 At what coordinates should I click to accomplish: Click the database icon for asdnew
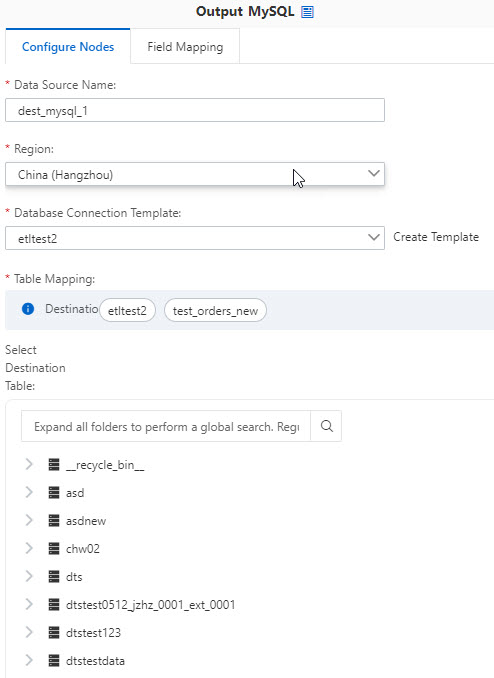[x=54, y=520]
